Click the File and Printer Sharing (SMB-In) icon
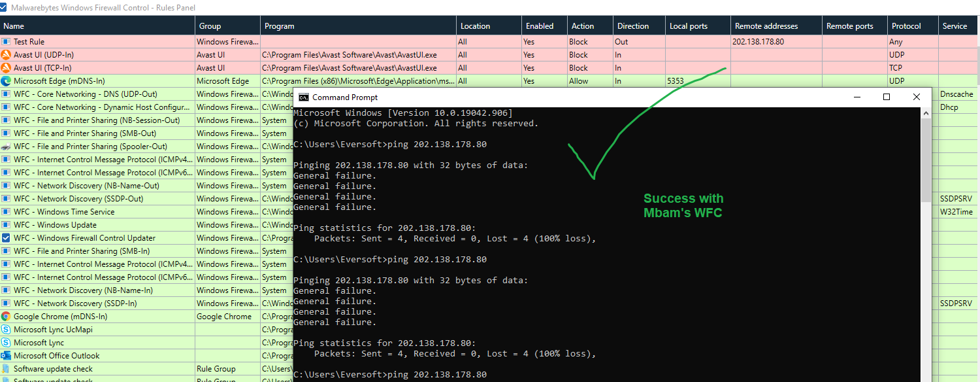Screen dimensions: 980x382 (x=6, y=251)
